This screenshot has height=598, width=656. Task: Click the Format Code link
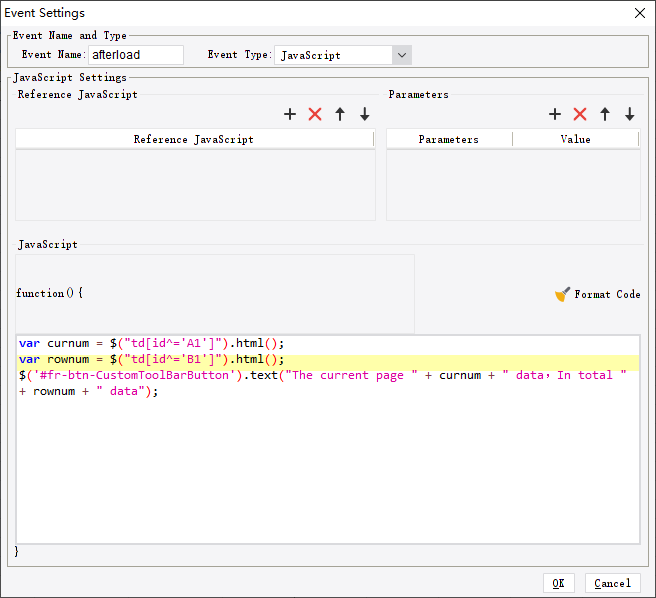[x=607, y=295]
